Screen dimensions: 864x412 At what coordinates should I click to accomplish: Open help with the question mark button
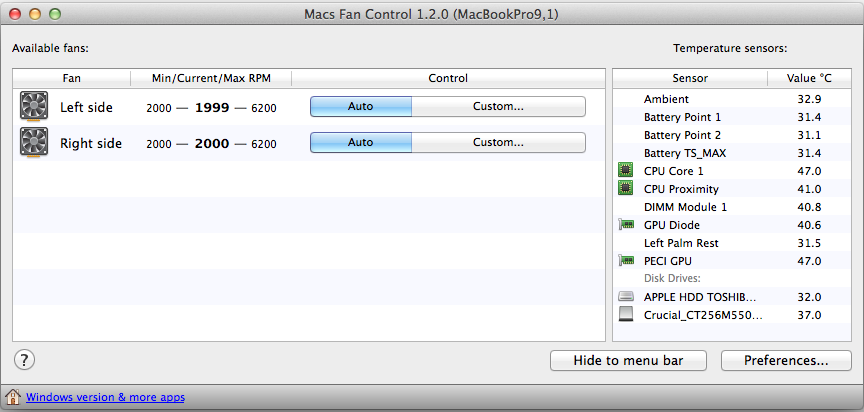24,360
